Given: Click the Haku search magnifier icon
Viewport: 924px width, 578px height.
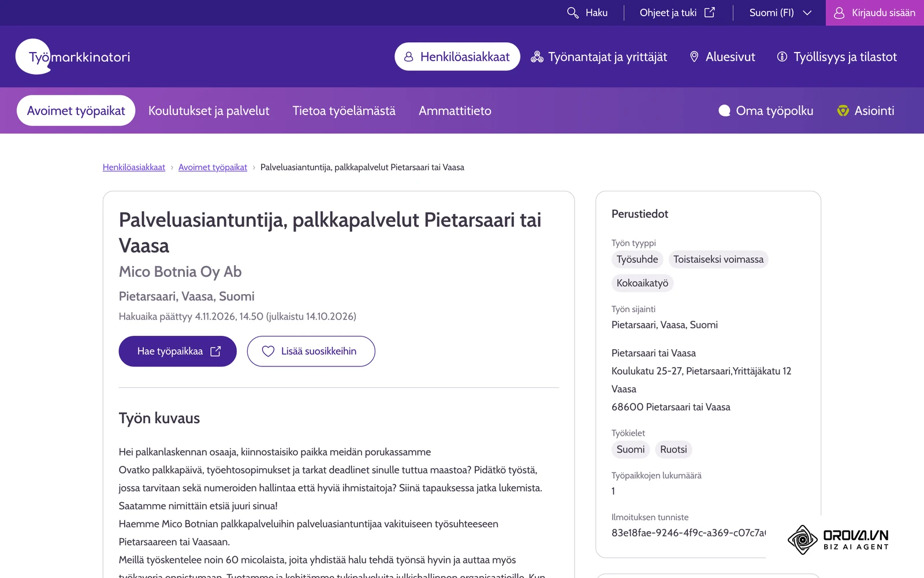Looking at the screenshot, I should tap(572, 13).
